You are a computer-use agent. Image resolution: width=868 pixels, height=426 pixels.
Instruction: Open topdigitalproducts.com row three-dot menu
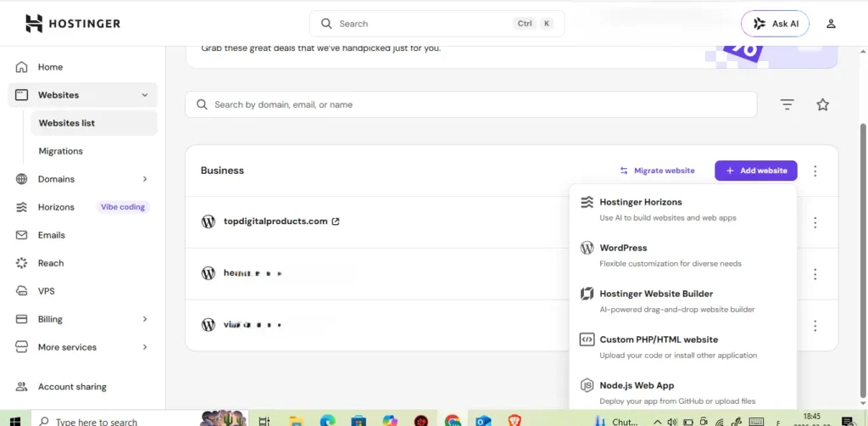(815, 222)
